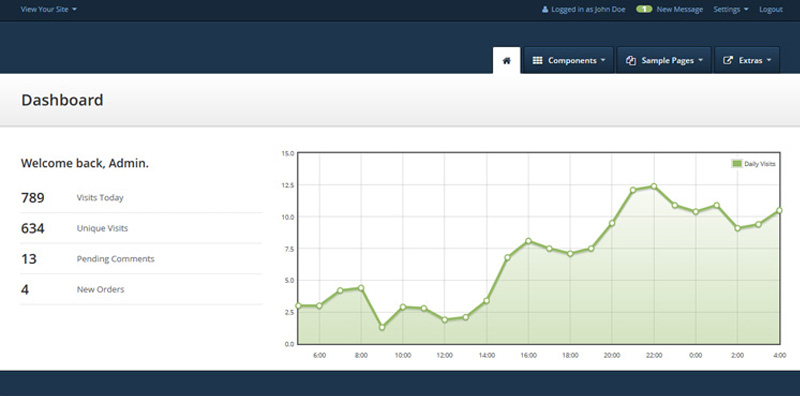Open the Sample Pages menu label
The image size is (800, 396).
[x=667, y=61]
